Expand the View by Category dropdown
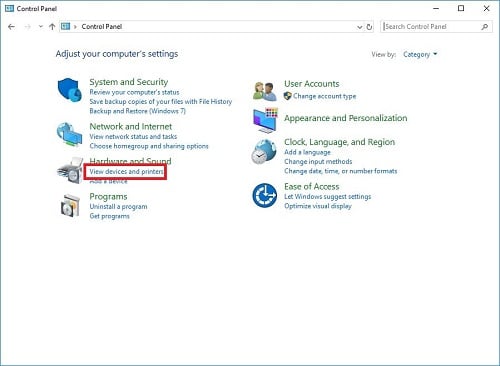500x366 pixels. point(420,54)
